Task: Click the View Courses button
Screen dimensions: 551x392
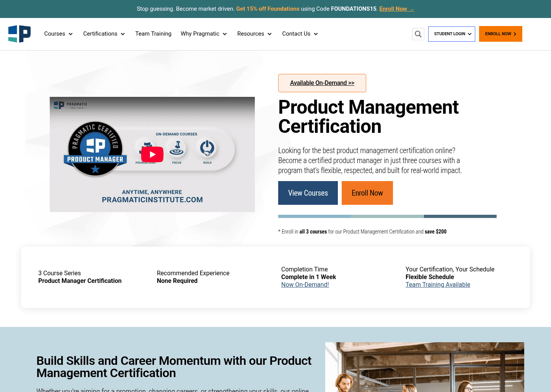Action: point(308,193)
